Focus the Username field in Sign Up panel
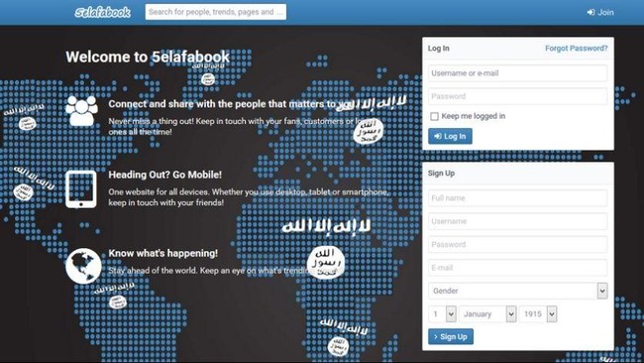This screenshot has height=363, width=644. click(x=517, y=221)
